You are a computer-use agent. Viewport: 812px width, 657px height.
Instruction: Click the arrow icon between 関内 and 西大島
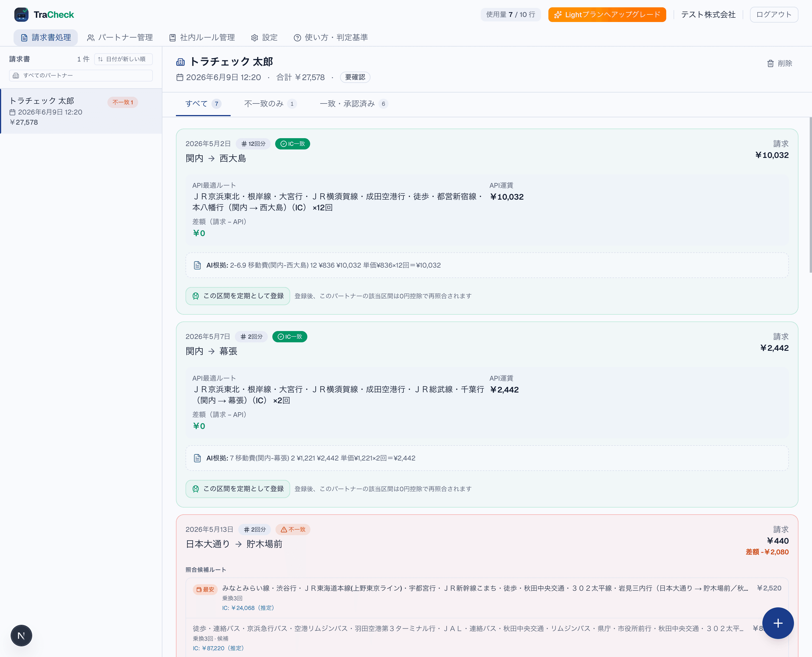pos(211,158)
